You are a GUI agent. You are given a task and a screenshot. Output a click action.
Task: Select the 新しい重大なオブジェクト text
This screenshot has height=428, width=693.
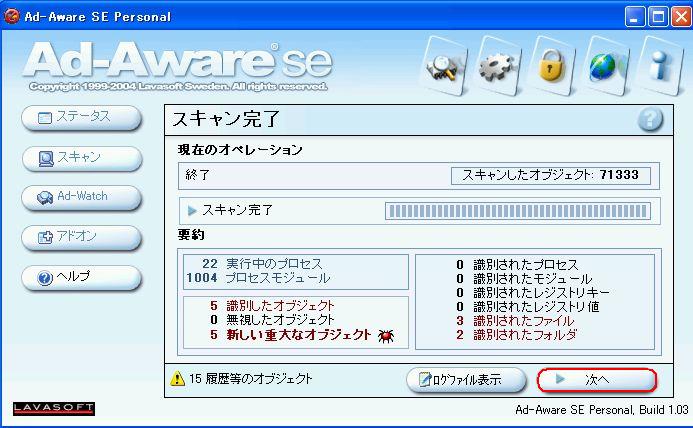pyautogui.click(x=298, y=335)
